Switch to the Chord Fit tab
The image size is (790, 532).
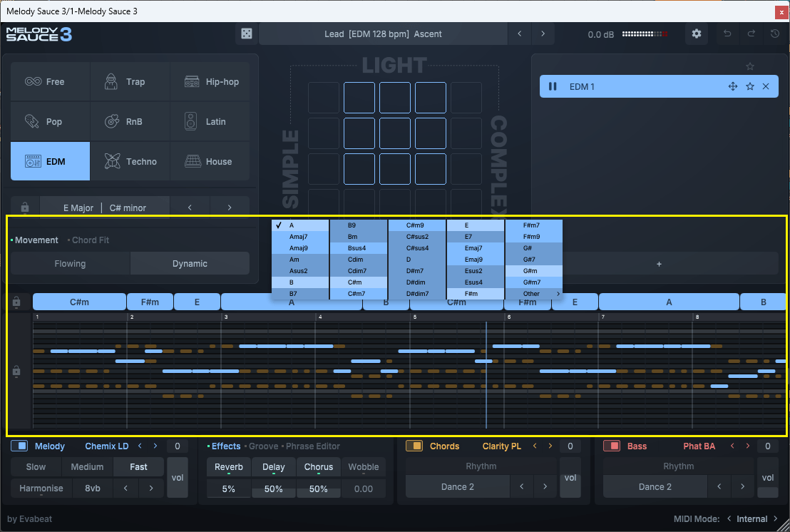90,240
